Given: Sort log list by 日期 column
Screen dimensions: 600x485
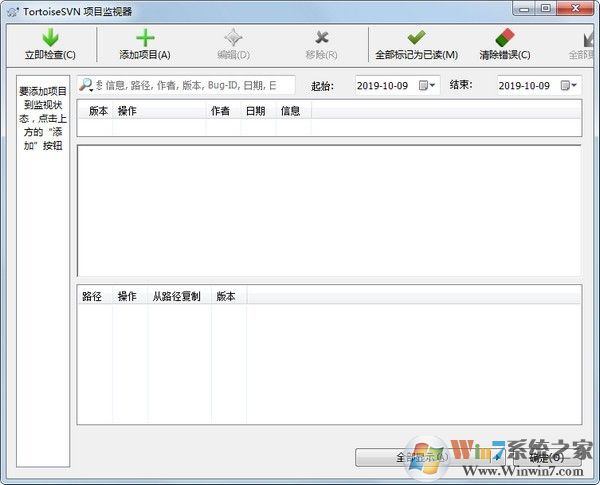Looking at the screenshot, I should point(259,111).
